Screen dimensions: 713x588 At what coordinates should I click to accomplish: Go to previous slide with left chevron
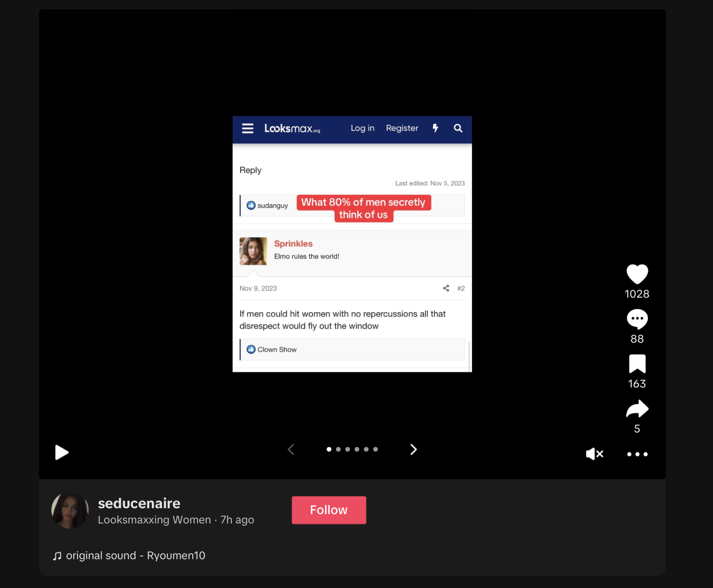tap(291, 449)
